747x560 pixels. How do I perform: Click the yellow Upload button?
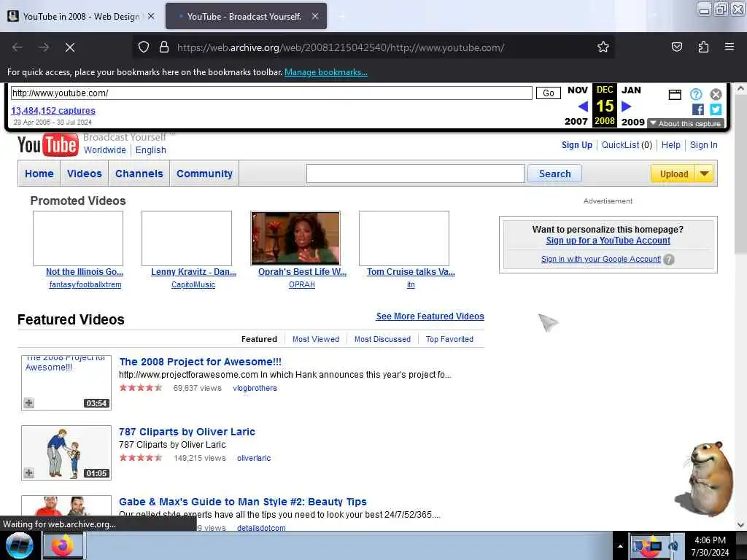point(673,174)
